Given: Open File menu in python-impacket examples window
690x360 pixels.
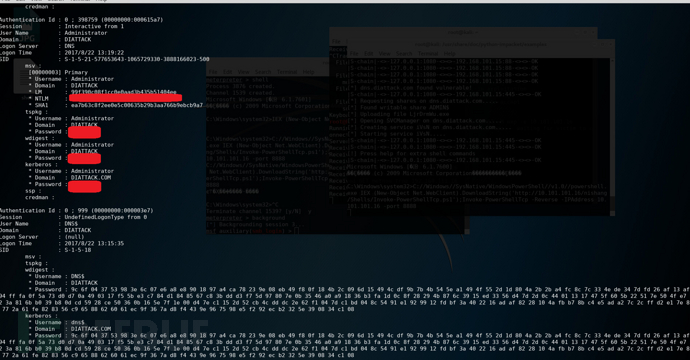Looking at the screenshot, I should click(354, 53).
